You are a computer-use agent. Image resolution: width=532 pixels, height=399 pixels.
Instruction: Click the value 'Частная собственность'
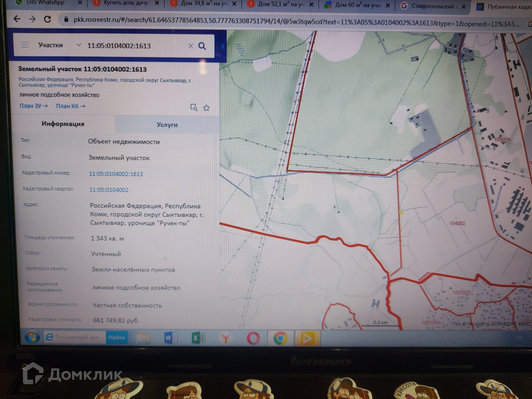(127, 305)
